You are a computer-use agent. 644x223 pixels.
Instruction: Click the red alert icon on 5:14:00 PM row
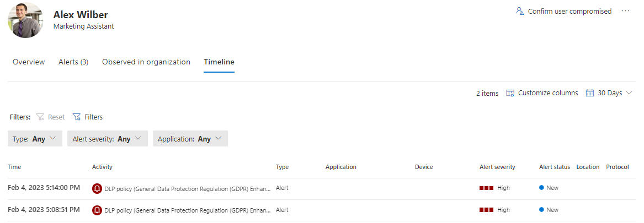click(x=97, y=188)
